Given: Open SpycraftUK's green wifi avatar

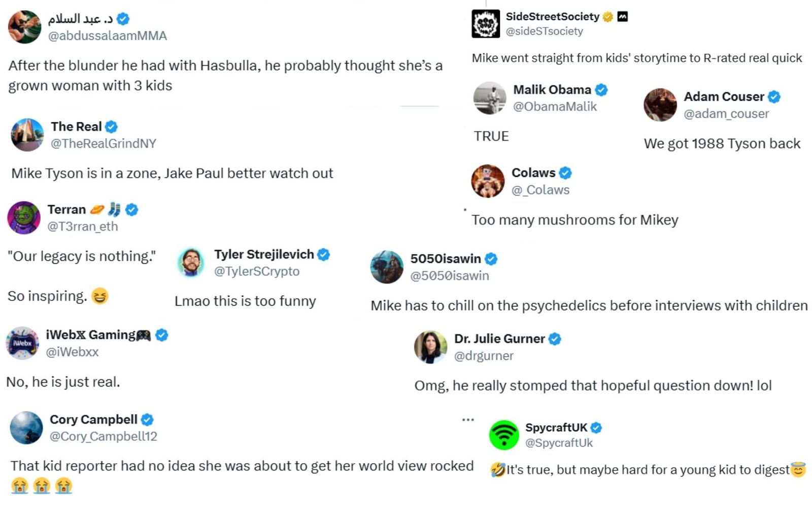Looking at the screenshot, I should (503, 435).
